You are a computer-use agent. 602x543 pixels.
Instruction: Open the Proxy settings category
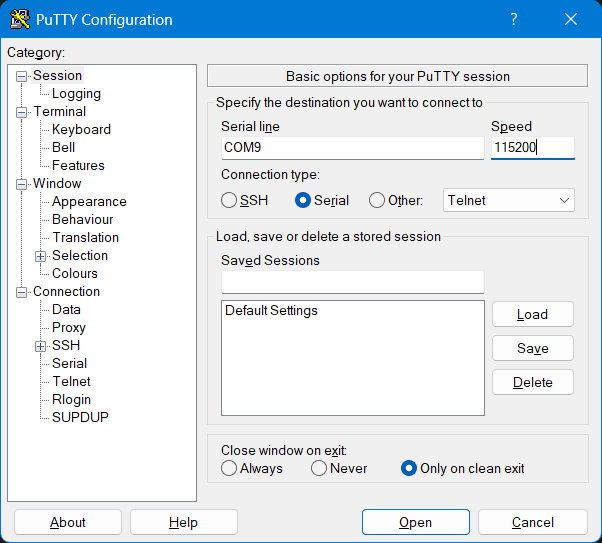point(69,328)
